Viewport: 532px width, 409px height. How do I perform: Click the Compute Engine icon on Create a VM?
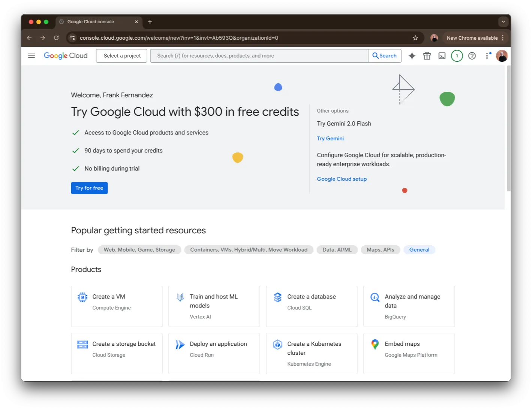[x=82, y=297]
